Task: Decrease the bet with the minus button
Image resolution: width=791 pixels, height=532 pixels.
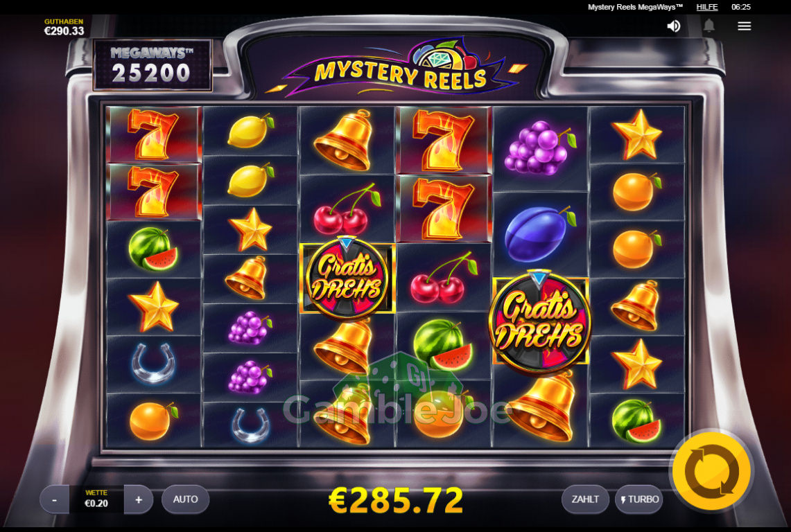Action: coord(55,499)
